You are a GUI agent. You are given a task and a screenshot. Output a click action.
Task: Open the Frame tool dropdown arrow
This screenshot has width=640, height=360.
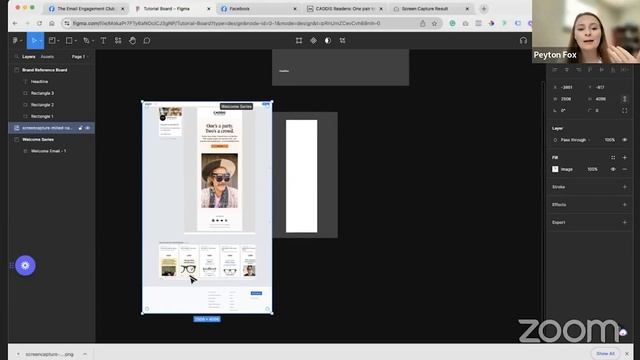(x=58, y=41)
